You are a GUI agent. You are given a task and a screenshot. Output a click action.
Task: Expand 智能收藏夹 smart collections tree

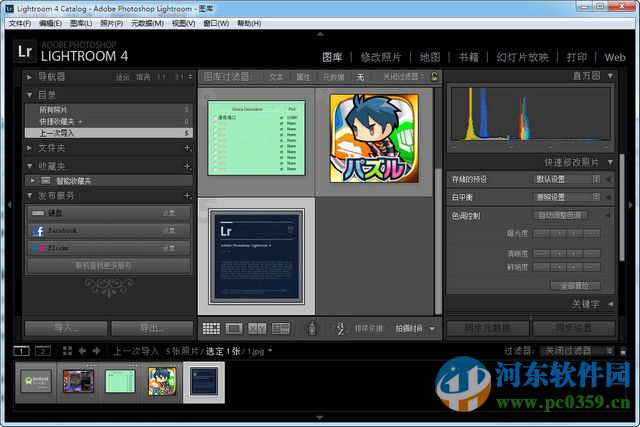click(x=33, y=180)
